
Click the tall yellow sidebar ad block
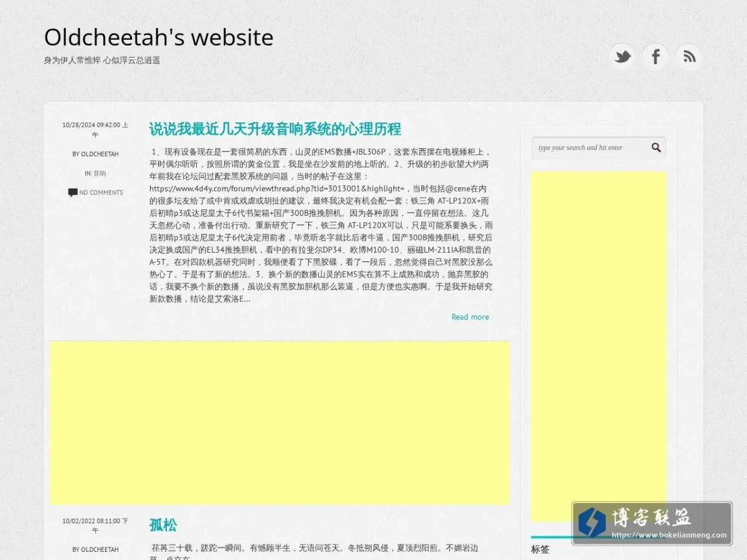click(x=599, y=346)
